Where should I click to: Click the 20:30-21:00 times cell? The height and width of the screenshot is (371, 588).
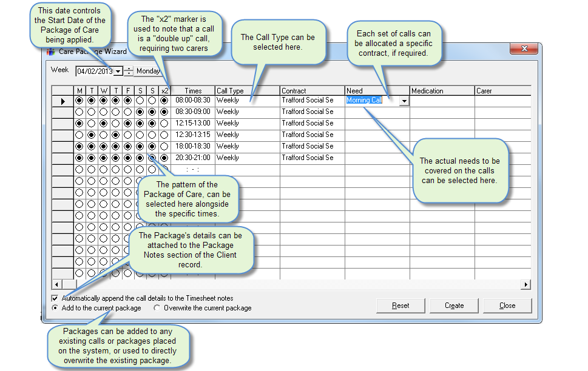(x=193, y=158)
